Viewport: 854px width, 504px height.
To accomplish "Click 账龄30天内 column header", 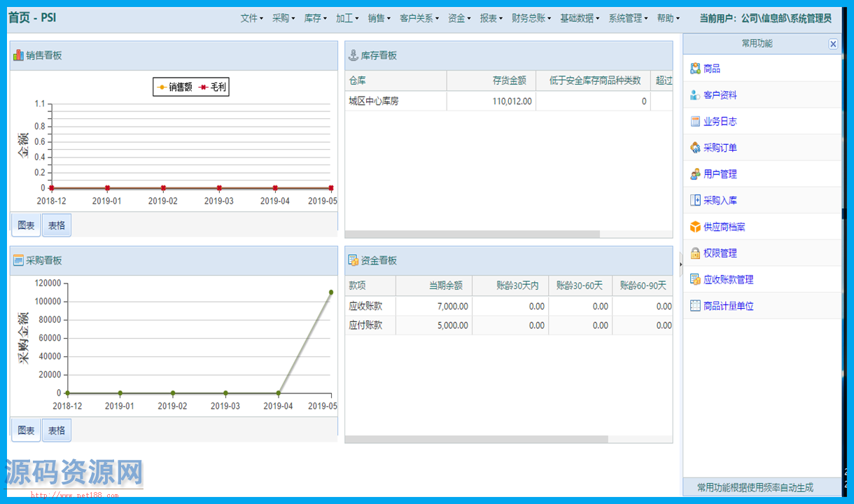I will [x=510, y=286].
